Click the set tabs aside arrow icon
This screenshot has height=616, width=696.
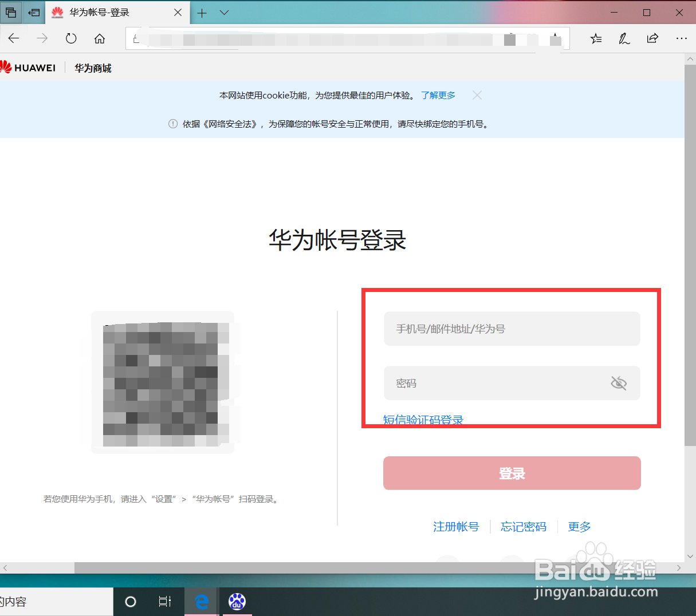coord(34,12)
